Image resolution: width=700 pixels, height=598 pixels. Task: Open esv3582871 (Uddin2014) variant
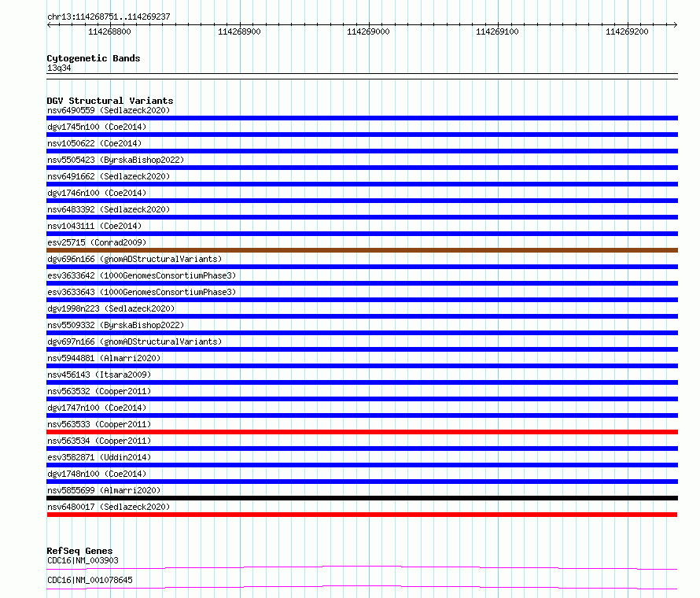tap(99, 457)
